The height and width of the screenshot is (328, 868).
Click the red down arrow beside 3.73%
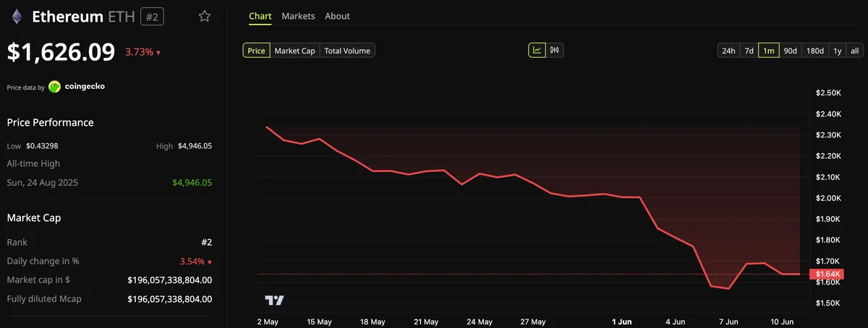158,53
